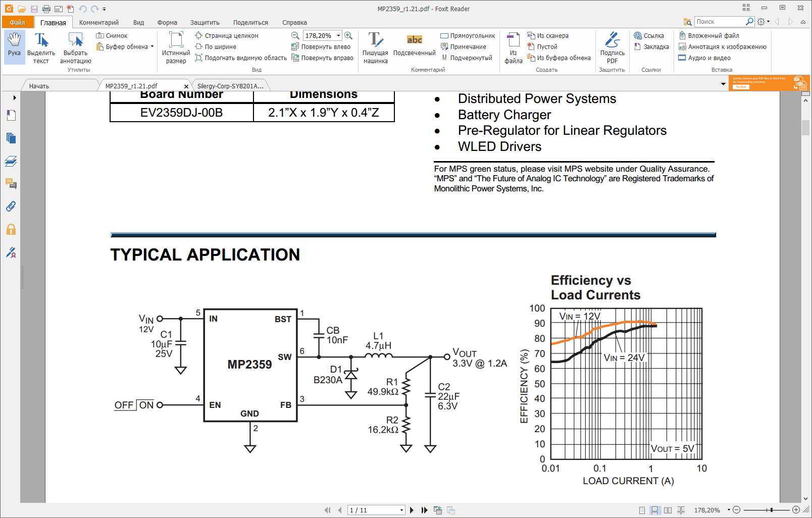Screen dimensions: 812x518
Task: Switch to single page view mode
Action: 642,510
